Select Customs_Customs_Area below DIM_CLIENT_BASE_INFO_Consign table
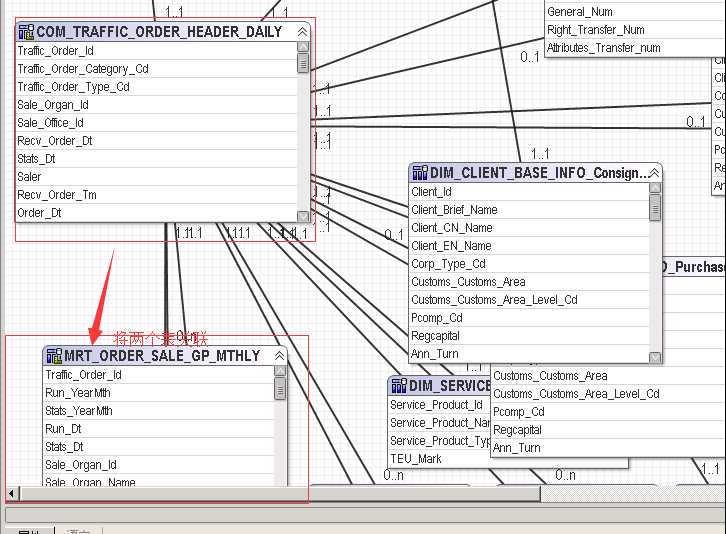 tap(608, 376)
